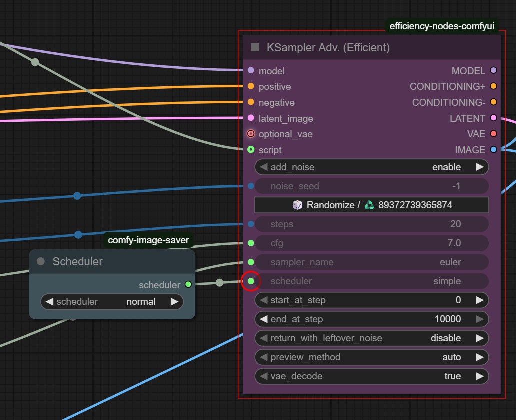Next vae_decode option
Viewport: 516px width, 420px height.
480,376
